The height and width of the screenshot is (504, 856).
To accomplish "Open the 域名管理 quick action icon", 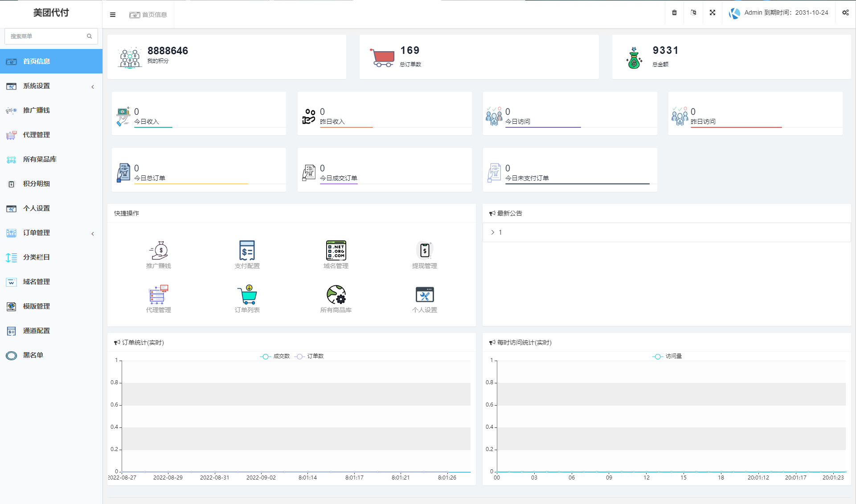I will (336, 251).
